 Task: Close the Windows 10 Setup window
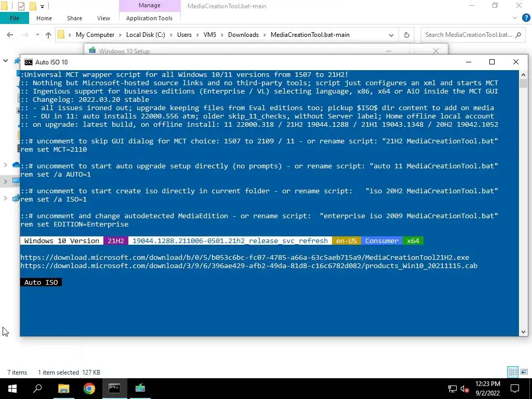[436, 51]
